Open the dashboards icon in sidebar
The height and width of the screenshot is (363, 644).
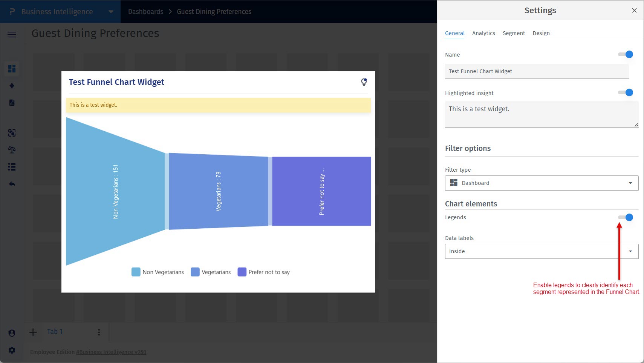(x=12, y=69)
